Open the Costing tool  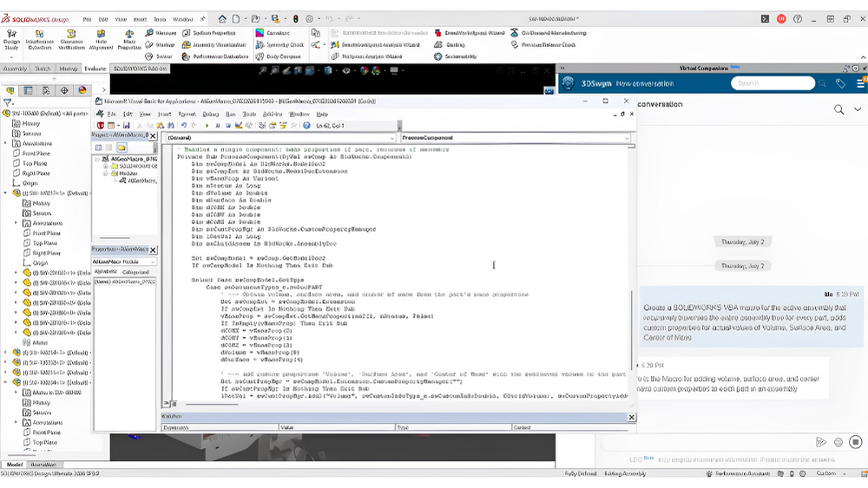(450, 45)
